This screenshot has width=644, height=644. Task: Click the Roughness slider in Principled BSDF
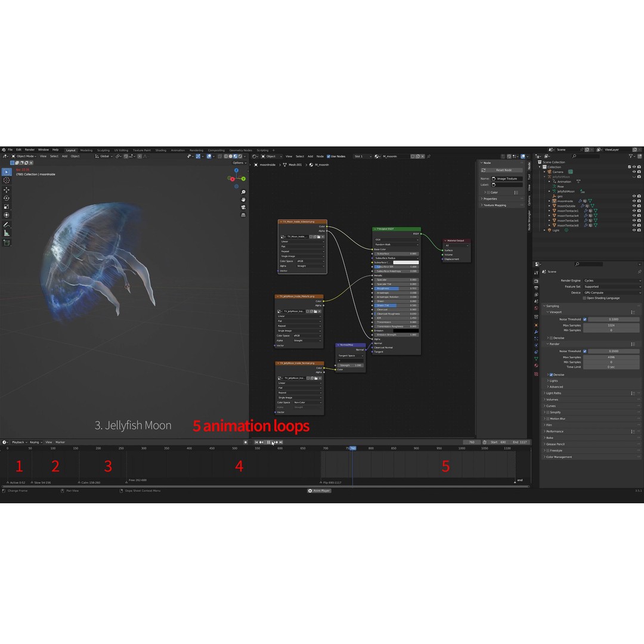click(397, 289)
